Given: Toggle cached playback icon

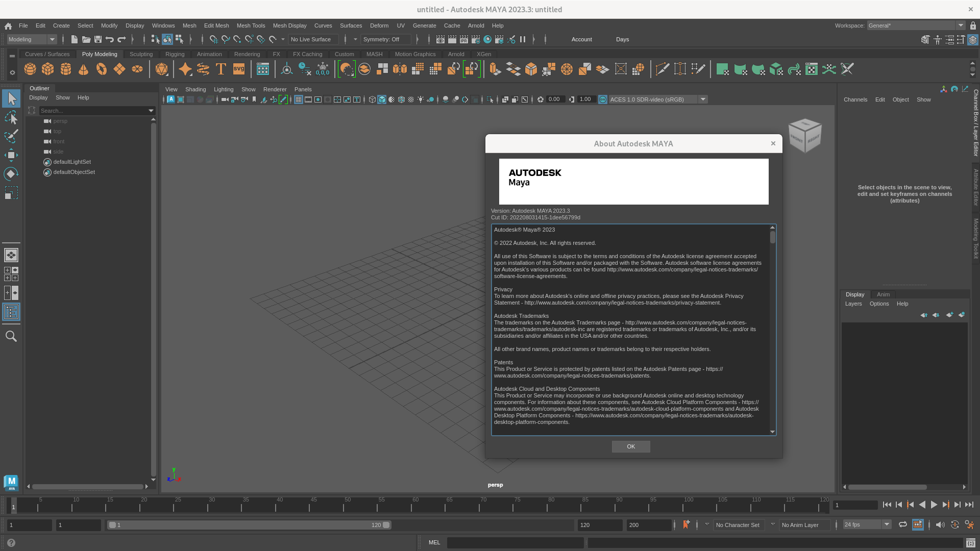Looking at the screenshot, I should point(918,524).
